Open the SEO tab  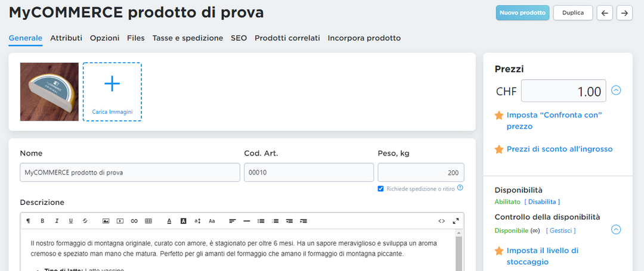tap(239, 38)
